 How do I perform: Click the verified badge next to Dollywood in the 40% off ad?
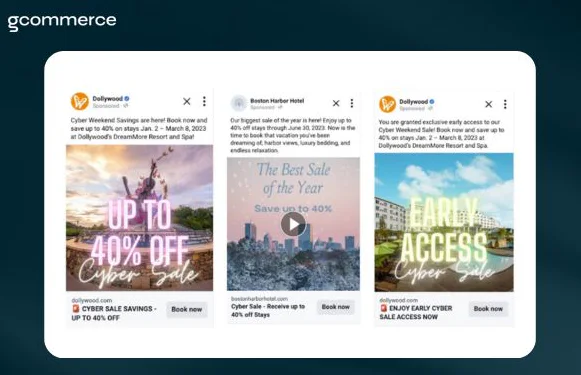coord(127,99)
